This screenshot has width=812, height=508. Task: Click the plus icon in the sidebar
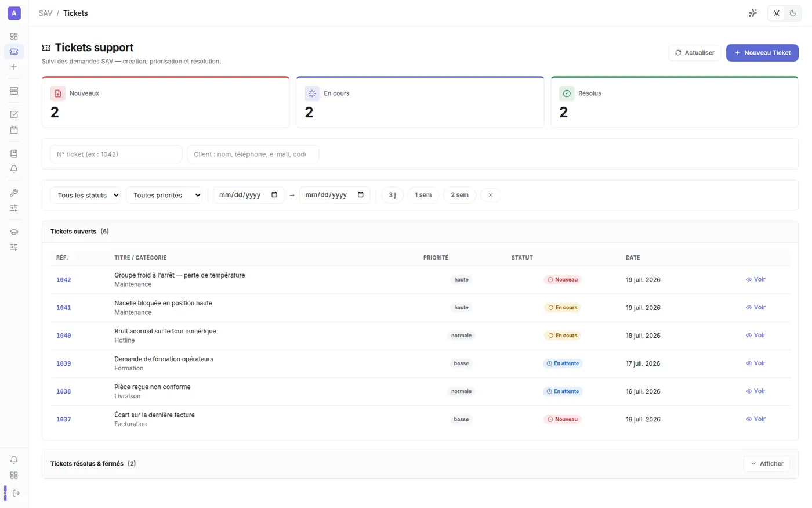pyautogui.click(x=14, y=67)
